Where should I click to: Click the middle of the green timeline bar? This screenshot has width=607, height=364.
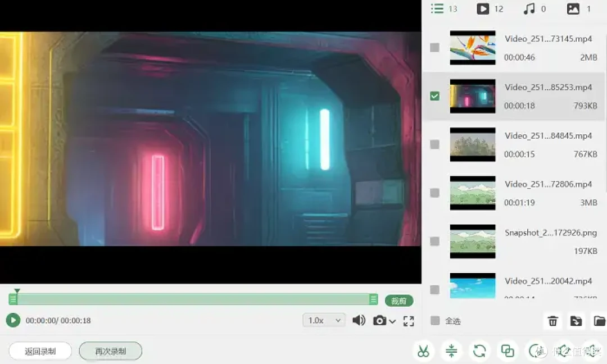coord(193,299)
